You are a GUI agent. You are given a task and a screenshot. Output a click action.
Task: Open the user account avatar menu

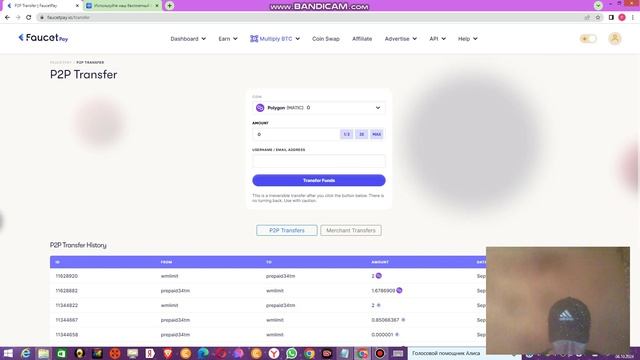(x=615, y=39)
